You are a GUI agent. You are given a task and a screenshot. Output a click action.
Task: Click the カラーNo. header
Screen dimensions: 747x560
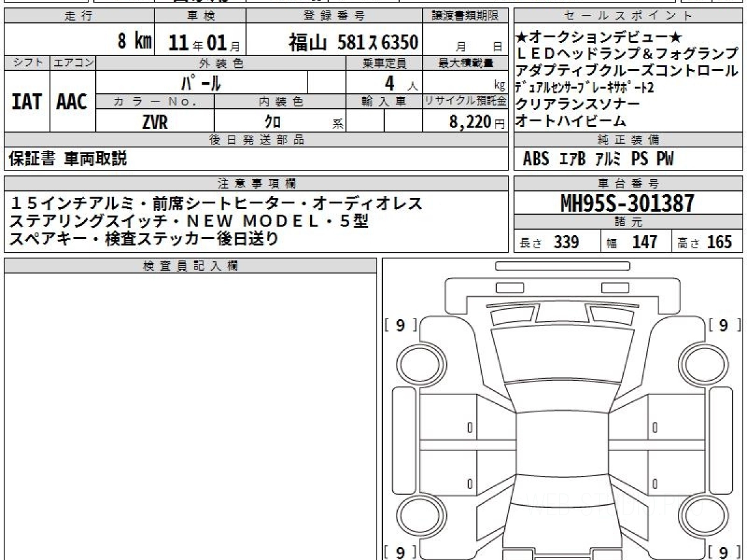[x=155, y=101]
